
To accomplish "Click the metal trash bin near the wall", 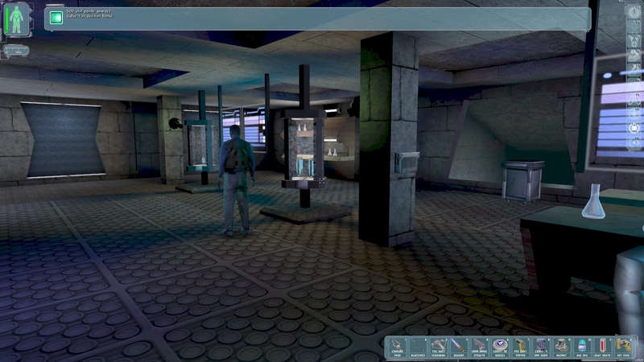I will pos(522,180).
